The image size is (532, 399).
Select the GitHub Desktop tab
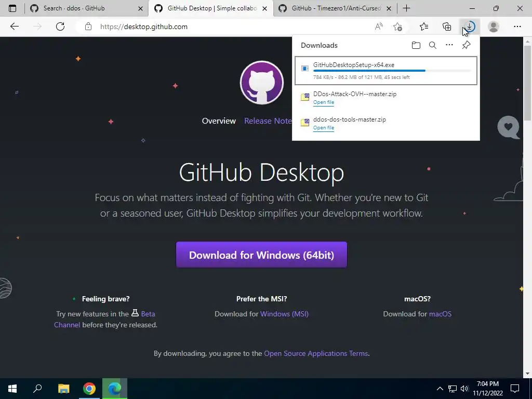click(x=210, y=8)
